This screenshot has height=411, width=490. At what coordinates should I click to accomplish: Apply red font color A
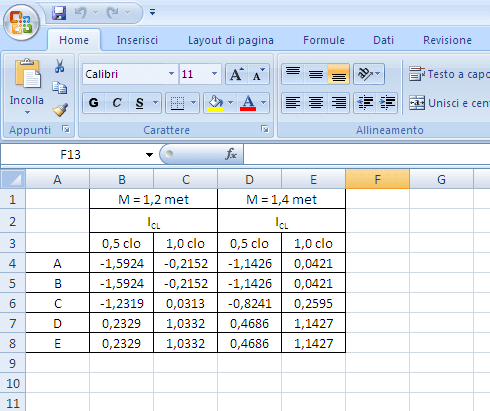248,103
